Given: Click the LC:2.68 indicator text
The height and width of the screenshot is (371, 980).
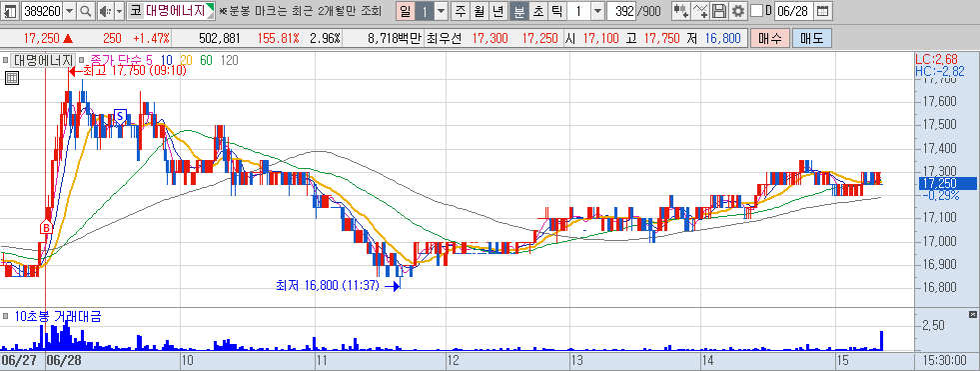Looking at the screenshot, I should (x=936, y=60).
